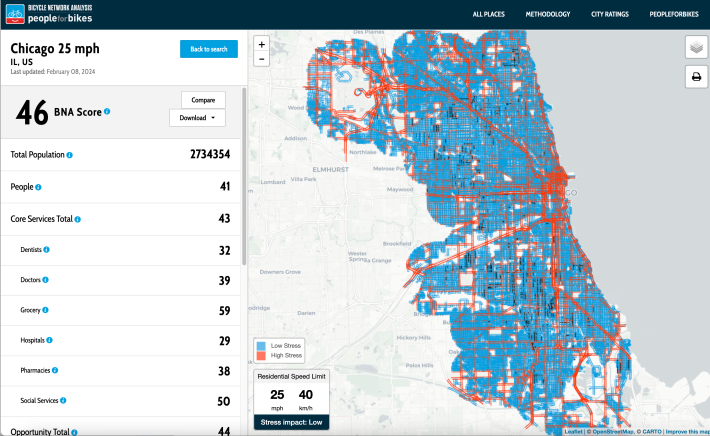Open the Download dropdown

[x=197, y=117]
